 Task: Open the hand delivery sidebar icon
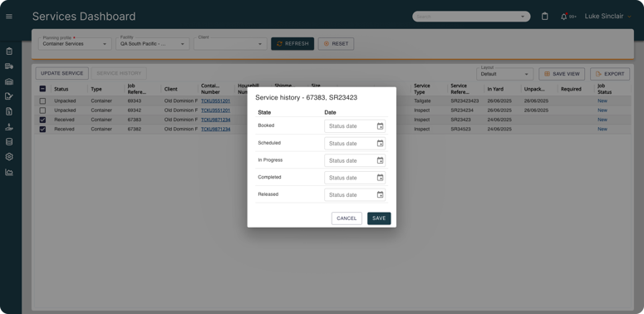(9, 127)
